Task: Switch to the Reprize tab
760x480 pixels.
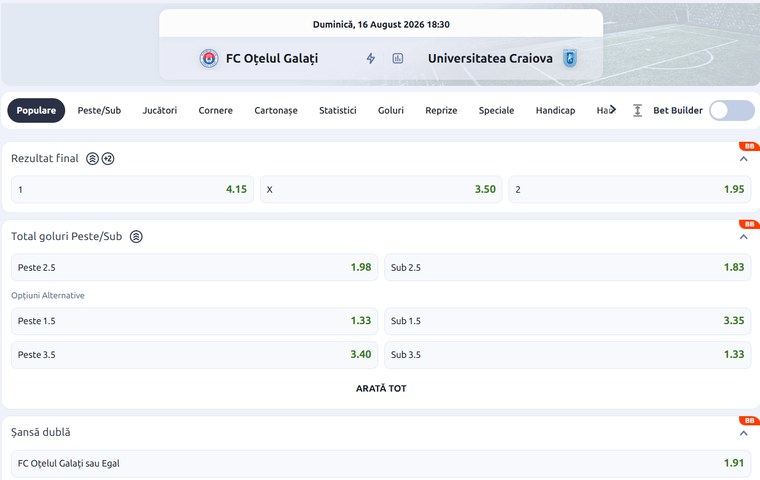Action: pyautogui.click(x=442, y=111)
